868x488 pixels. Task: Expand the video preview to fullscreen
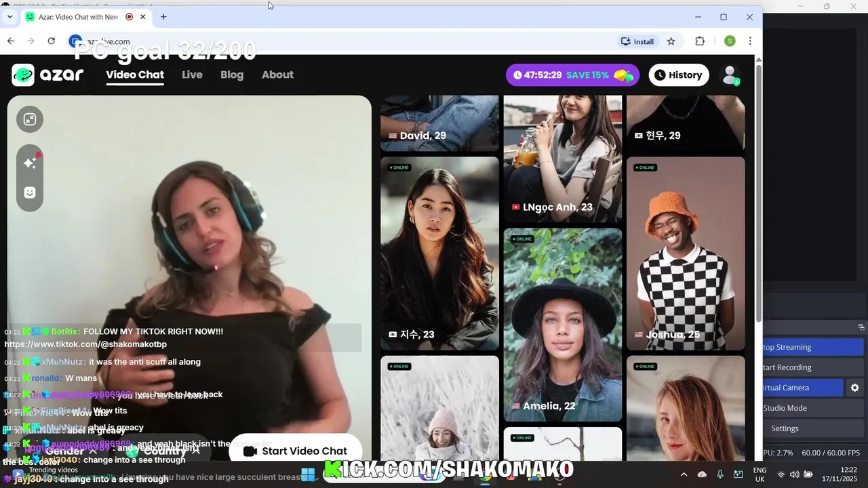pos(30,119)
